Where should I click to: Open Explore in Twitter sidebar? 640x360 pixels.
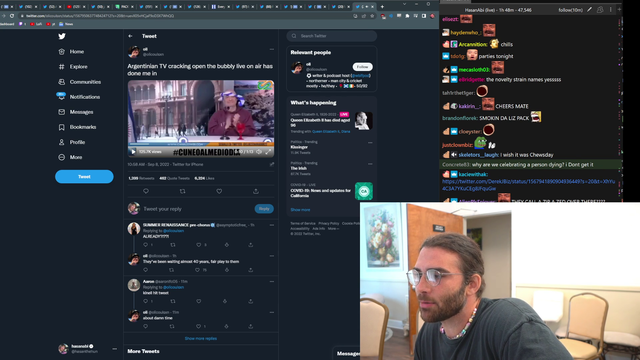(73, 67)
